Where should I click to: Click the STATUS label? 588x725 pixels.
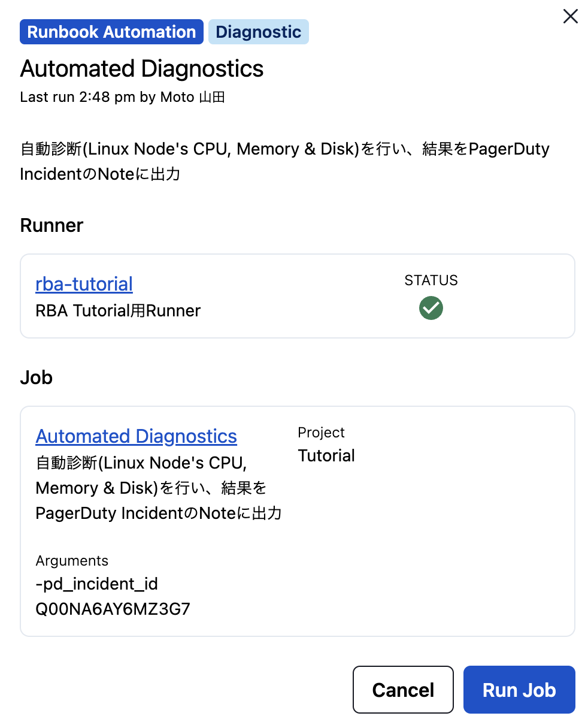[x=431, y=280]
